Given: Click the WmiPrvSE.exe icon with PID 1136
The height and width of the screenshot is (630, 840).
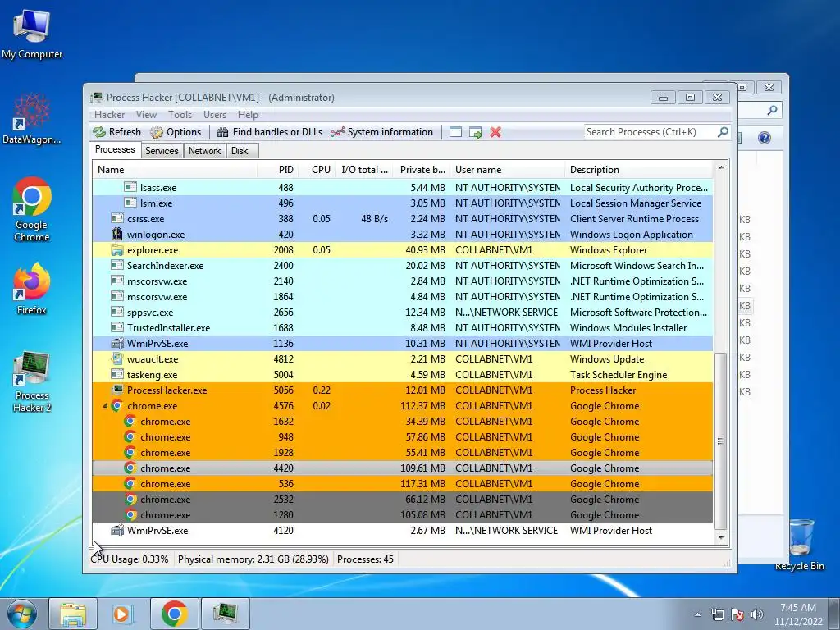Looking at the screenshot, I should click(116, 343).
